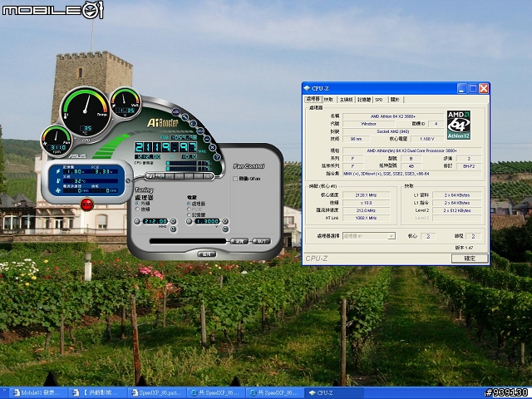Select the 外頻 radio button under 處理器
532x399 pixels.
137,204
